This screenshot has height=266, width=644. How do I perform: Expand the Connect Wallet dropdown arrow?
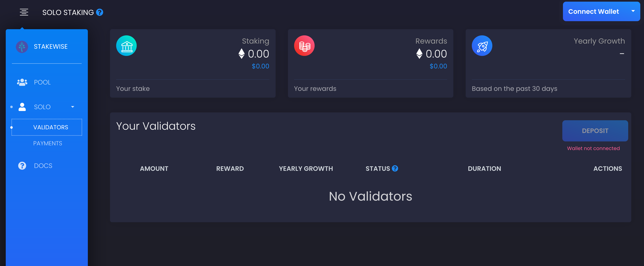[631, 12]
